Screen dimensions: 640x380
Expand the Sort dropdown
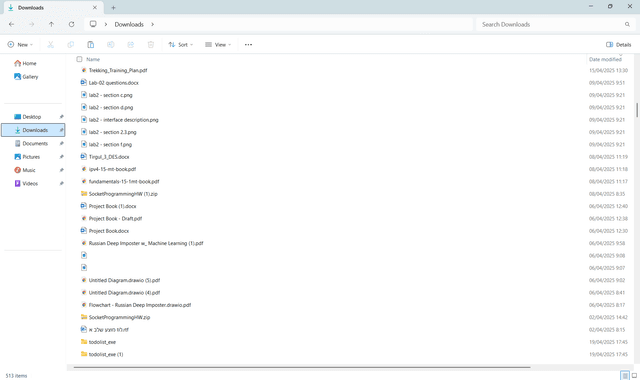coord(180,44)
